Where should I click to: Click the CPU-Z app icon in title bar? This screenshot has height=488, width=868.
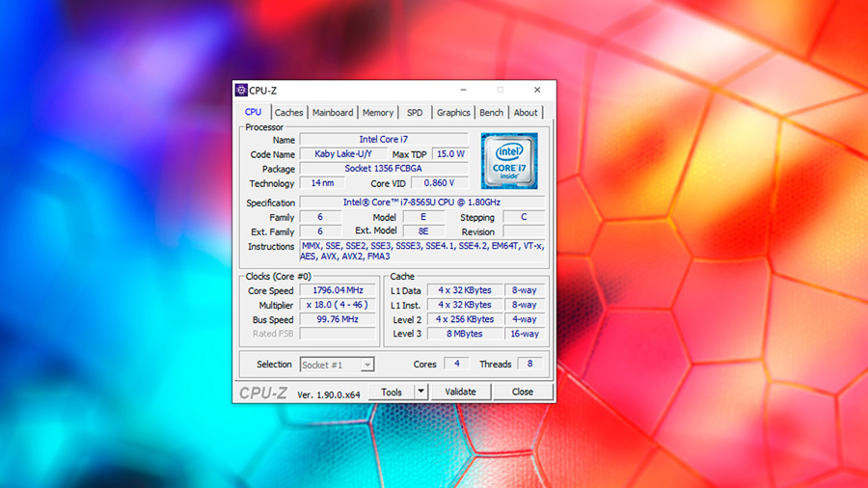tap(241, 91)
